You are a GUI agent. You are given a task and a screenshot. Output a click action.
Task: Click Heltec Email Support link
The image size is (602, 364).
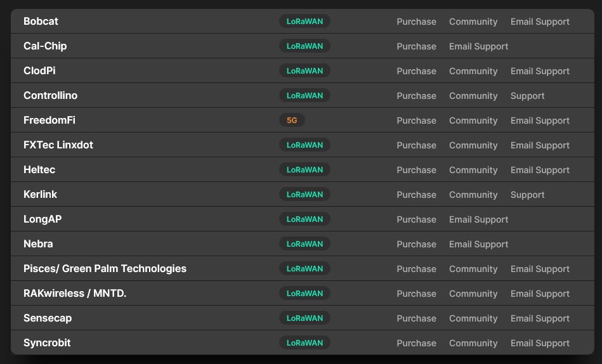pyautogui.click(x=540, y=170)
